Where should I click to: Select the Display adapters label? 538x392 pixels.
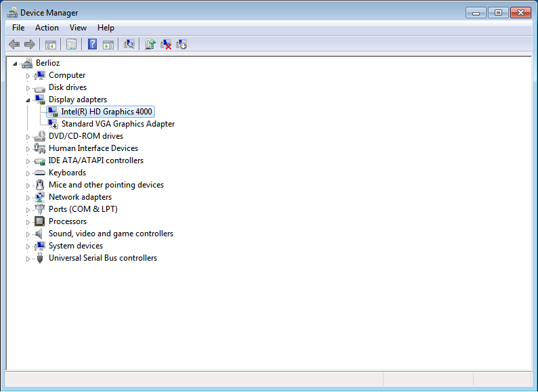pyautogui.click(x=78, y=100)
